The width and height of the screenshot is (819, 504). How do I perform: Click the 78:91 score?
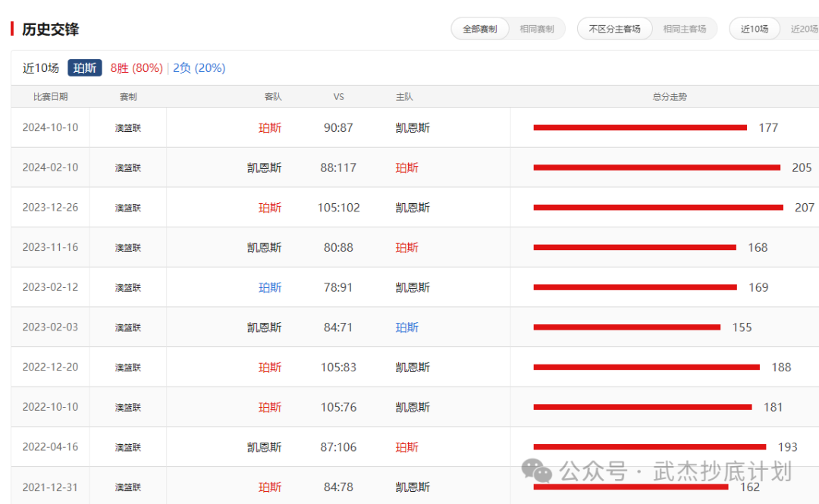pos(338,288)
